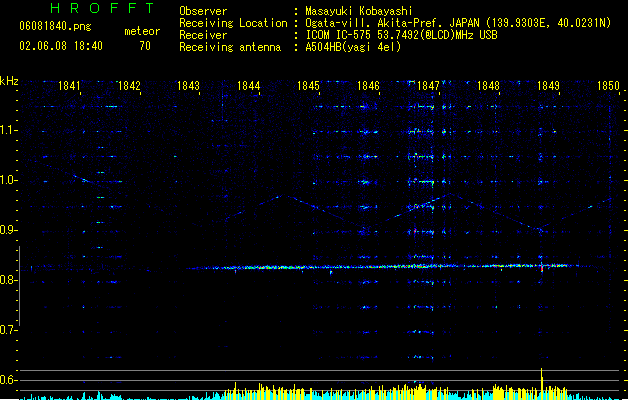The image size is (629, 400).
Task: Click the 1.1 frequency axis label
Action: coord(8,131)
